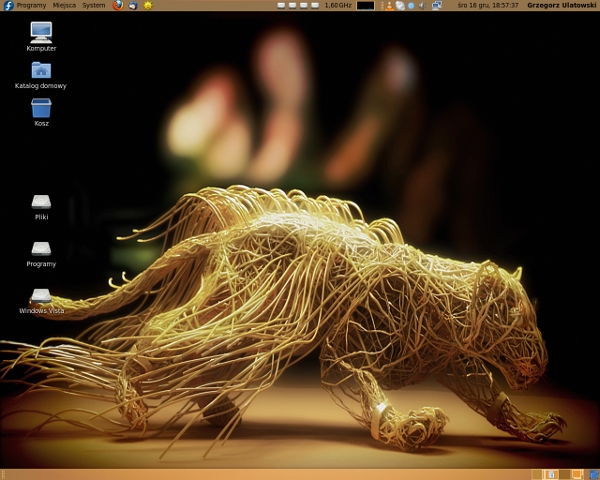Click the 1,60GHz CPU frequency monitor

point(338,5)
